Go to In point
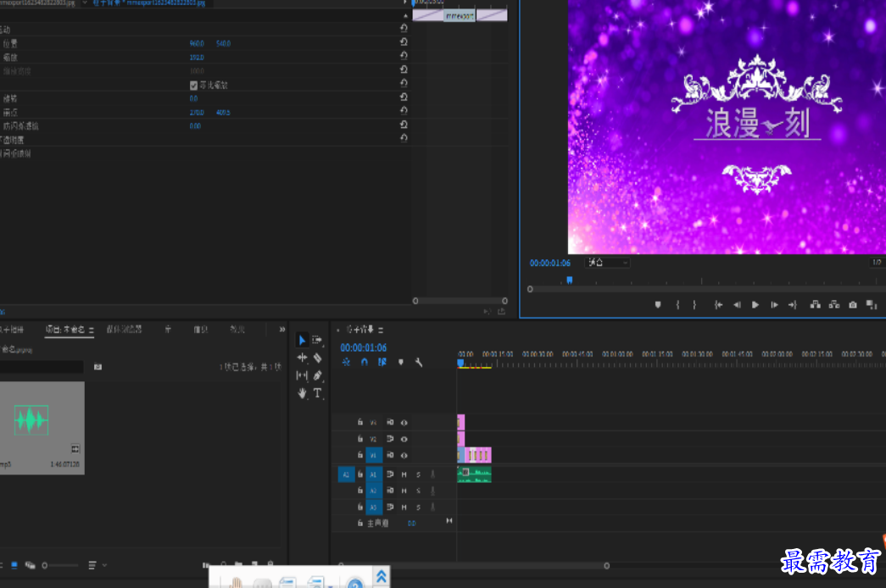The image size is (886, 588). tap(718, 305)
